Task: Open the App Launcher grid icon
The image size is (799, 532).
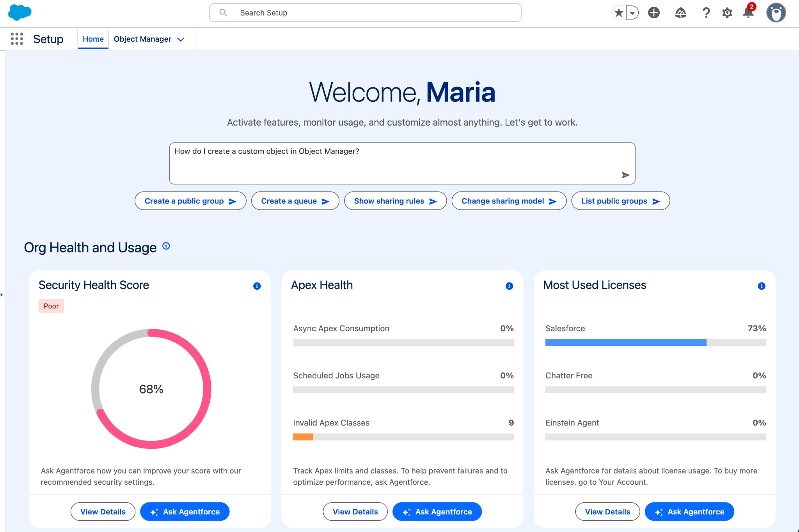Action: click(17, 39)
